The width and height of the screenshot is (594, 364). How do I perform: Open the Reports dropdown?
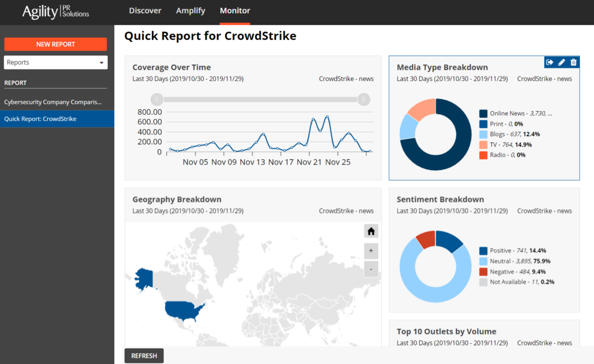[56, 63]
